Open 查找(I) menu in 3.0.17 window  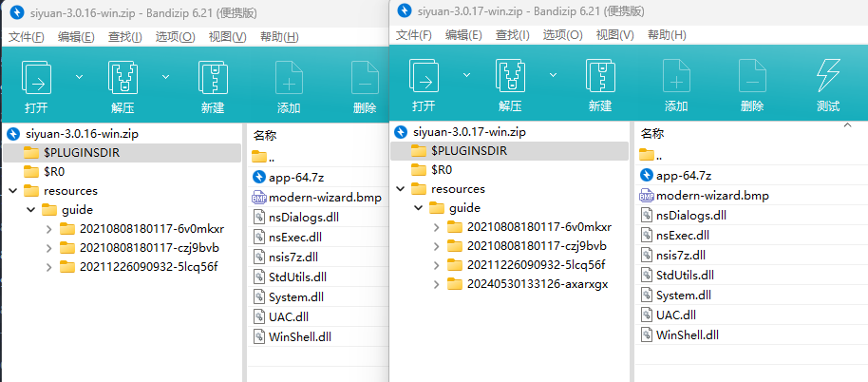pyautogui.click(x=513, y=35)
